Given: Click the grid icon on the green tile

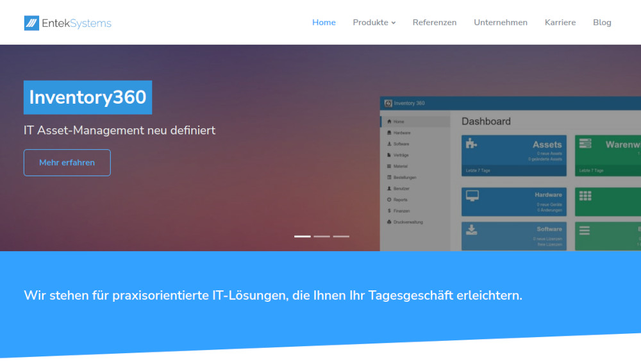Looking at the screenshot, I should (x=585, y=195).
